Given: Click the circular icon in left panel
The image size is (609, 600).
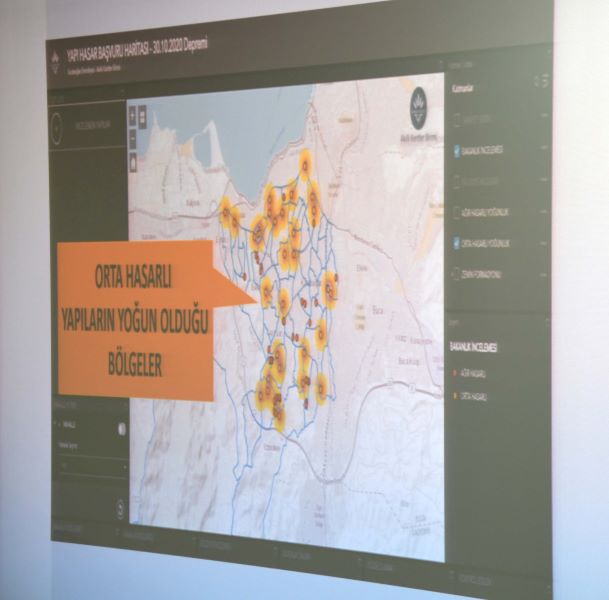Looking at the screenshot, I should (57, 128).
